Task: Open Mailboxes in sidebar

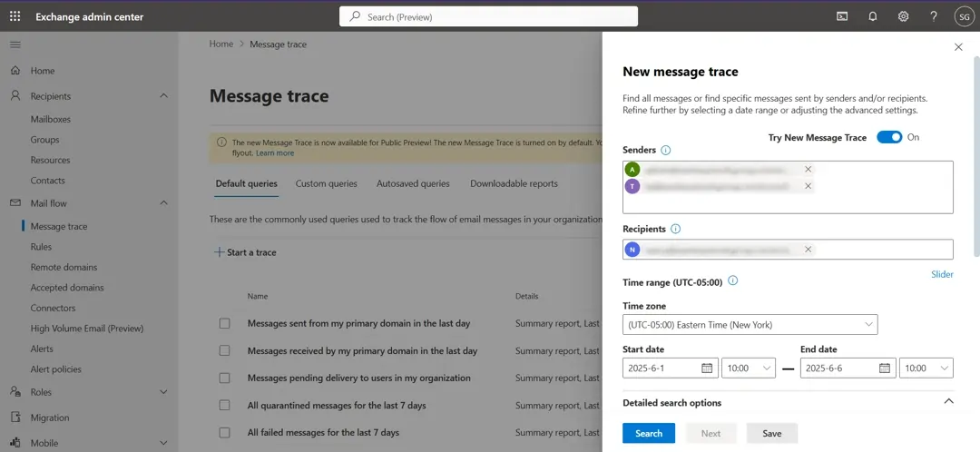Action: tap(51, 119)
